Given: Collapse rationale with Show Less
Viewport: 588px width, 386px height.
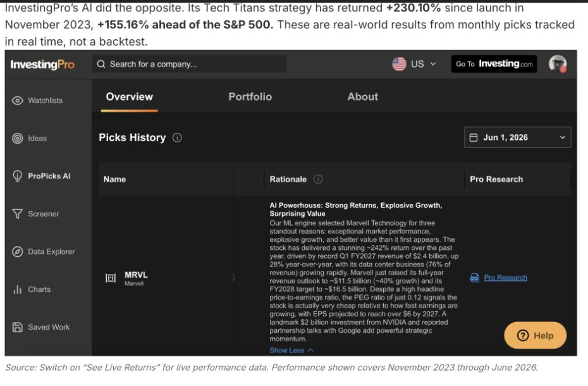Looking at the screenshot, I should click(x=291, y=351).
